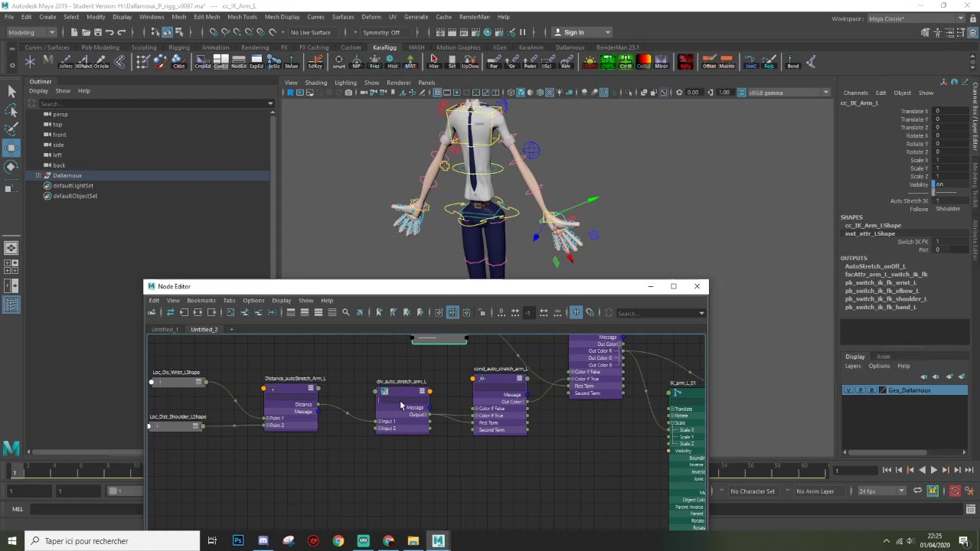Switch to the Rigging shelf tab
The image size is (980, 551).
(x=179, y=47)
